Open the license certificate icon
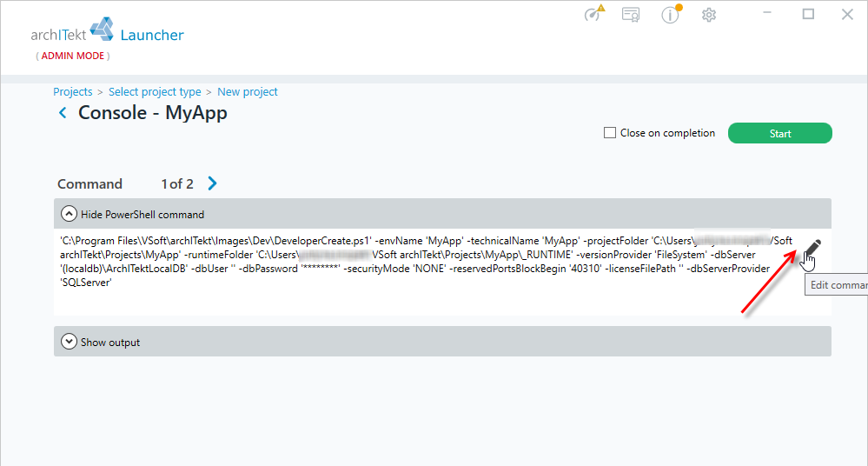This screenshot has width=868, height=466. click(631, 15)
